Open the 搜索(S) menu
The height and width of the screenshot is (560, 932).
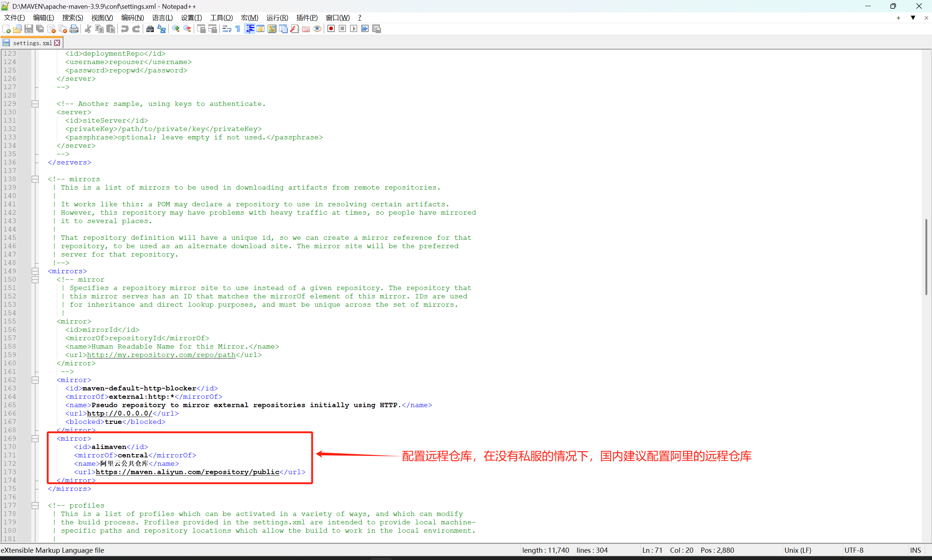click(72, 18)
